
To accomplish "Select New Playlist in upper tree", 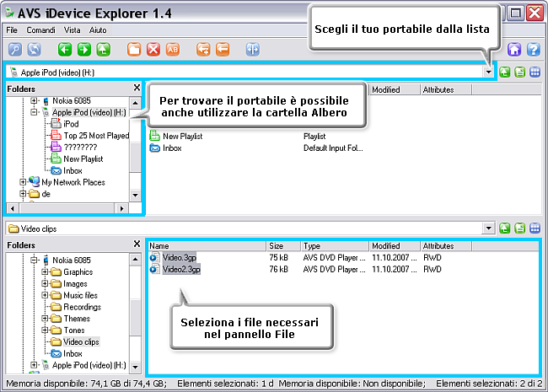I will pos(83,159).
